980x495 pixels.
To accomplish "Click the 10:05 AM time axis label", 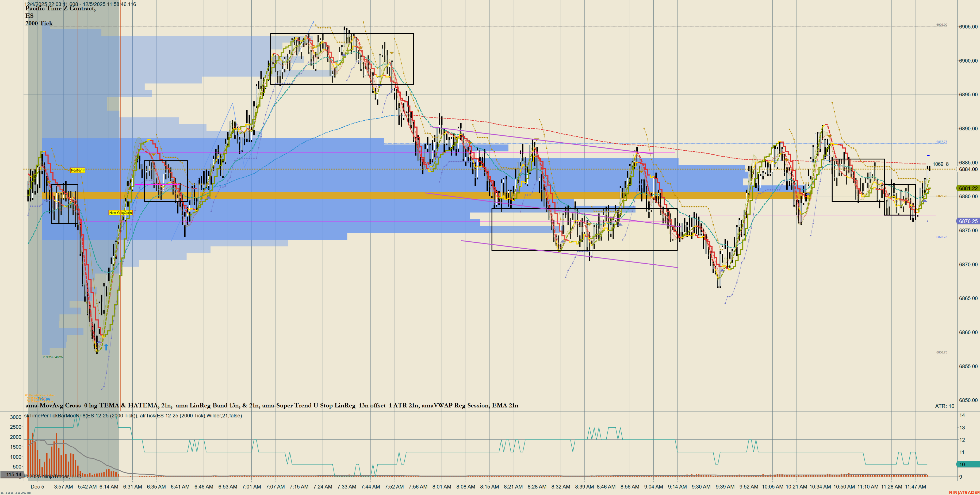I will (772, 487).
